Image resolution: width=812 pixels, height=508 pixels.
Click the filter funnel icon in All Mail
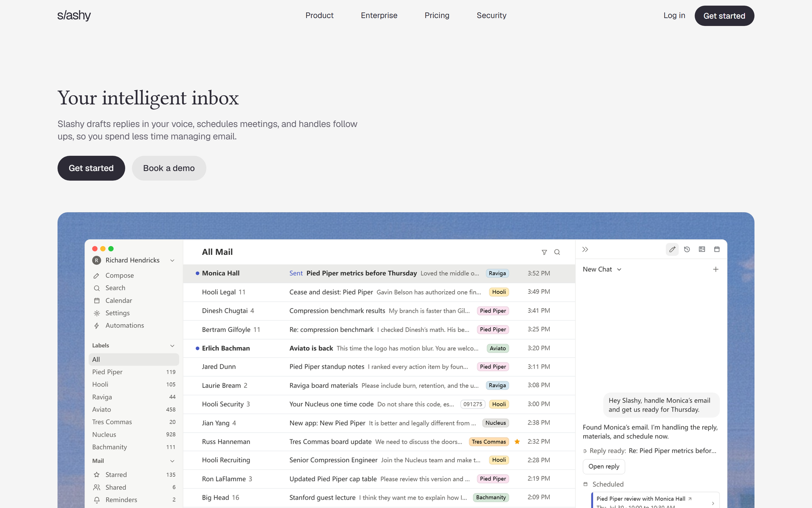544,252
